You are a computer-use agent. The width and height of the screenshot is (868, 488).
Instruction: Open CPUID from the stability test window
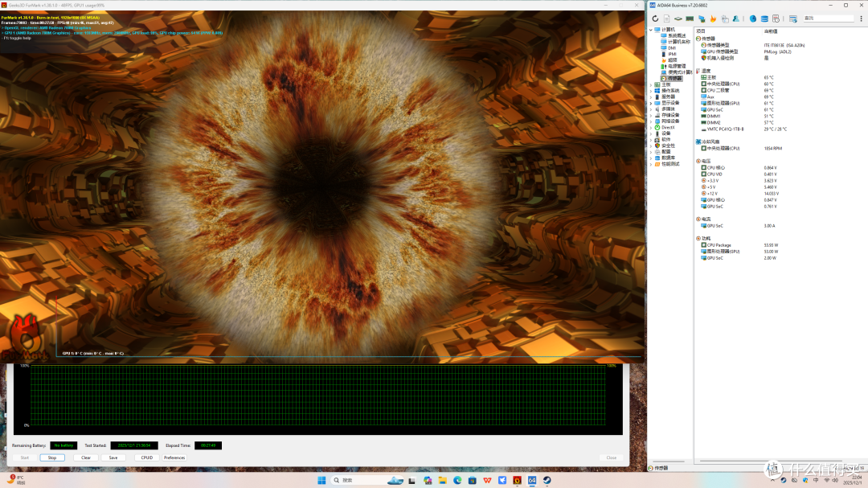[147, 457]
